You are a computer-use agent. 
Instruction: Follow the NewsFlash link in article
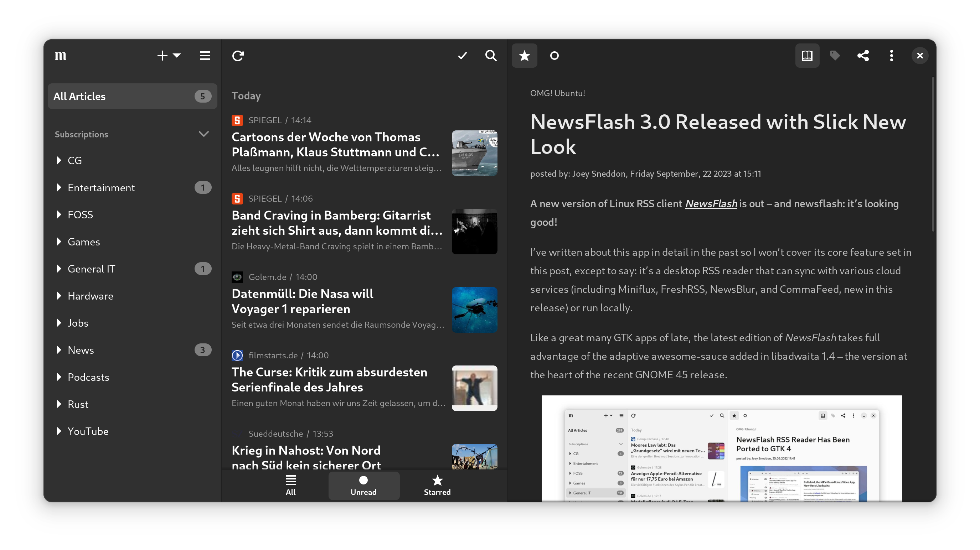click(x=711, y=203)
